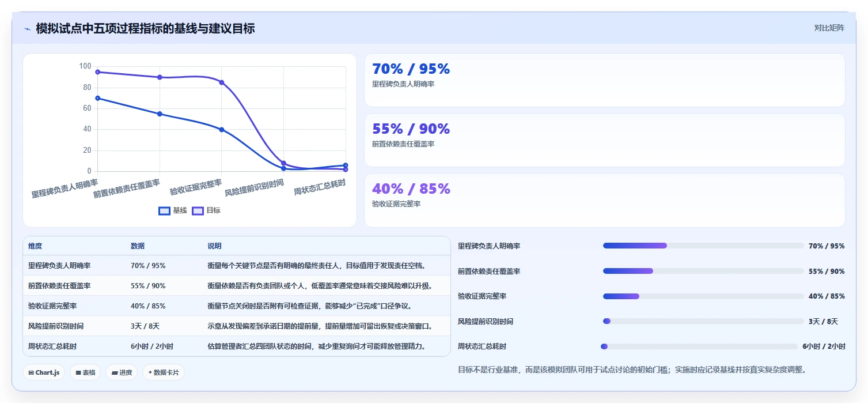Click the 数据 table column header
The height and width of the screenshot is (403, 868).
[x=138, y=246]
